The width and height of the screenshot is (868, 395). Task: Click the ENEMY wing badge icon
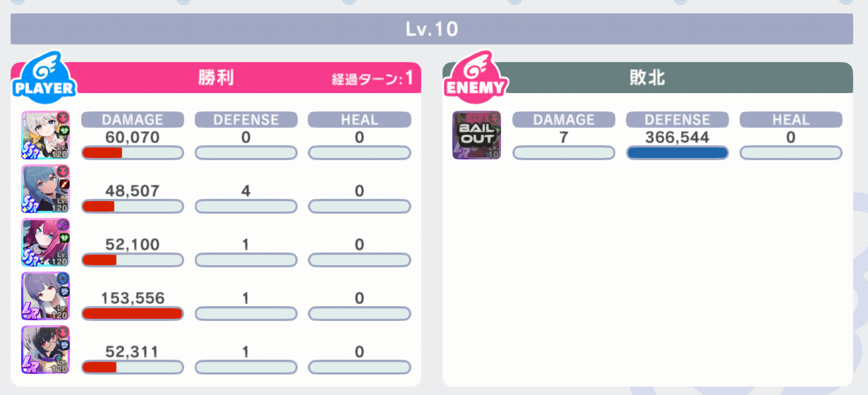[x=476, y=75]
